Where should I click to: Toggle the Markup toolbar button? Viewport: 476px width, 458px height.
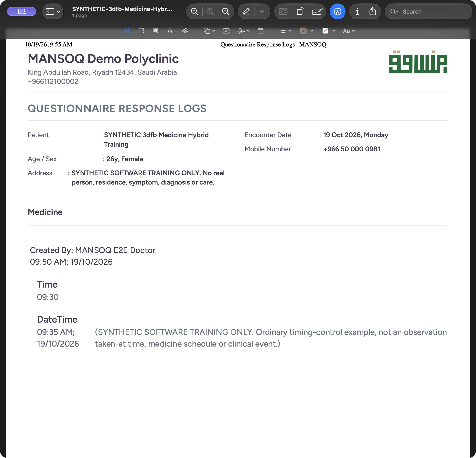337,11
